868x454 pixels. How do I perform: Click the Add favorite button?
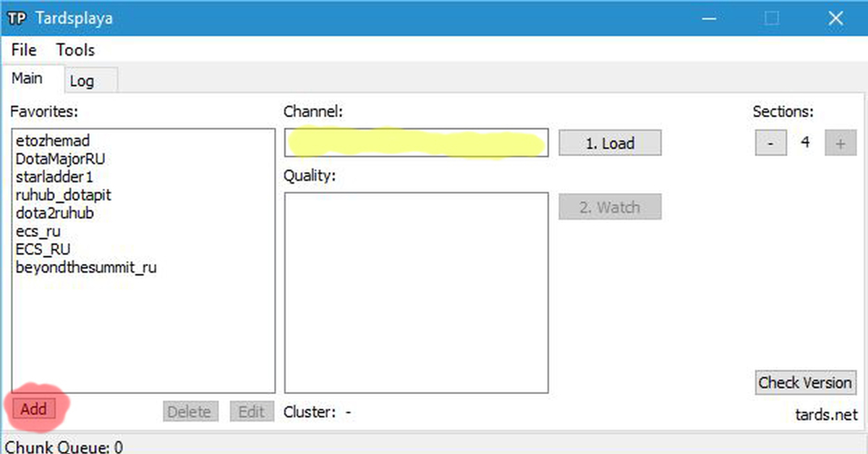[34, 409]
